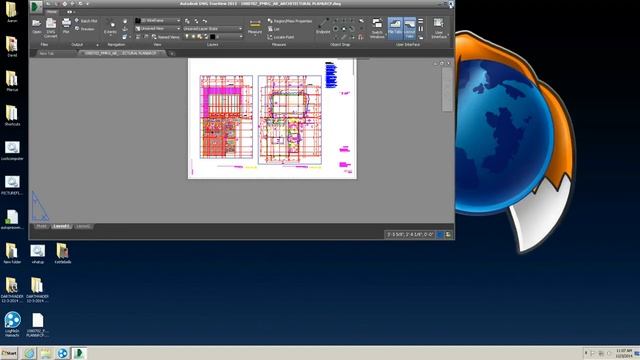
Task: Switch to the Layout1 tab
Action: click(x=61, y=226)
